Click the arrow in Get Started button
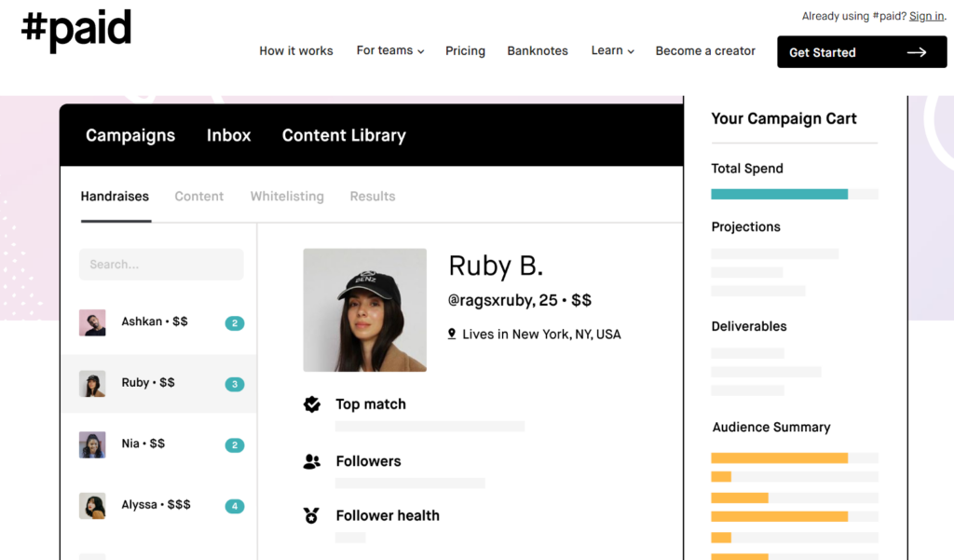The image size is (954, 560). click(917, 52)
